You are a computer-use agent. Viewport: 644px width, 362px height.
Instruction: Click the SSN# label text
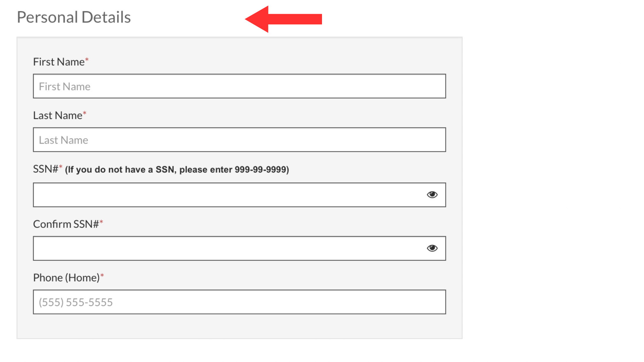pyautogui.click(x=46, y=169)
